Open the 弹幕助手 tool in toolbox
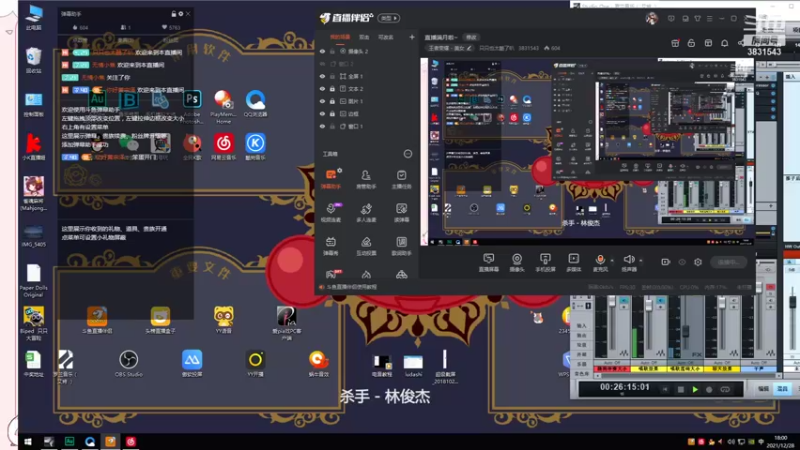The height and width of the screenshot is (450, 800). point(331,179)
